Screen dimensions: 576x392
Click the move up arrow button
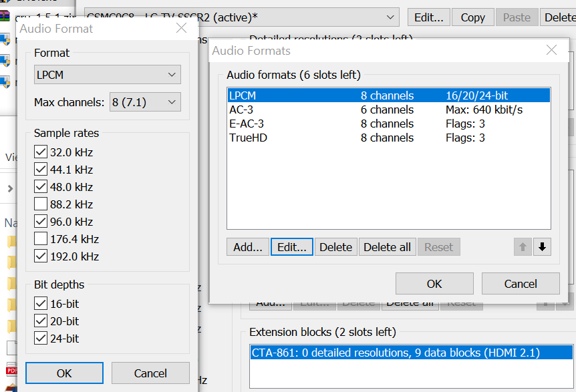tap(523, 247)
